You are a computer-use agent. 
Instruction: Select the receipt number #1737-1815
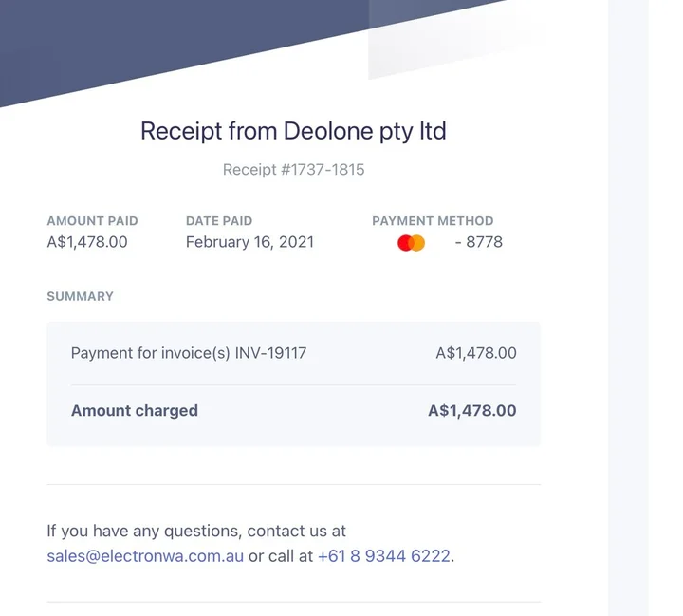tap(293, 170)
